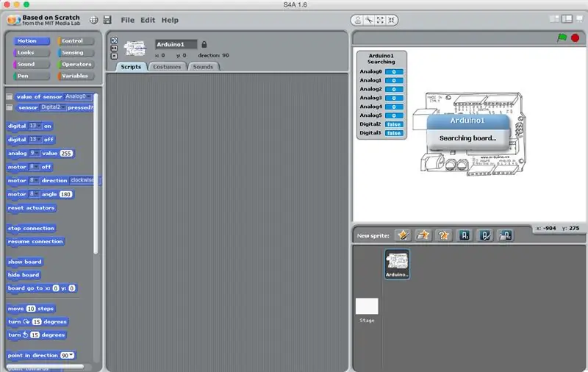This screenshot has width=588, height=372.
Task: Click the save project floppy icon
Action: coord(107,21)
